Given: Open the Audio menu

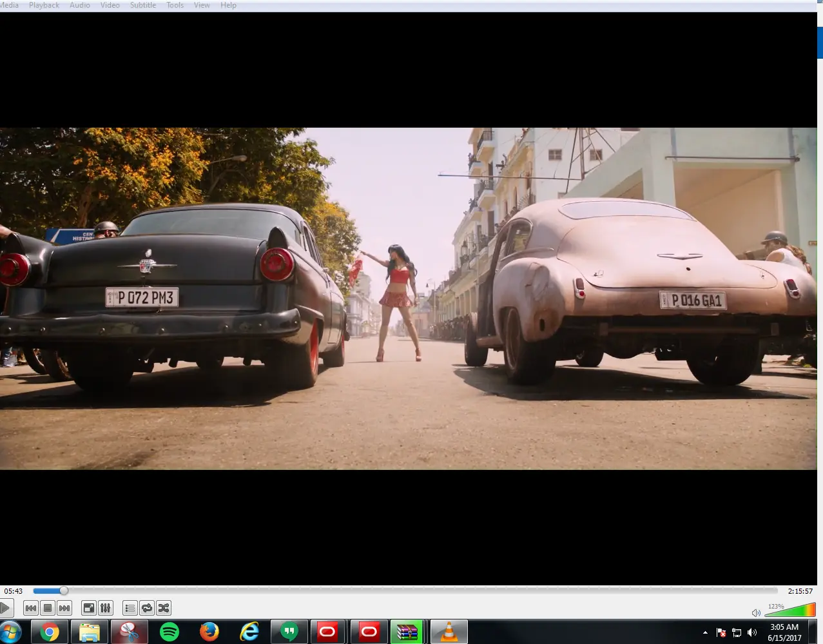Looking at the screenshot, I should [80, 5].
